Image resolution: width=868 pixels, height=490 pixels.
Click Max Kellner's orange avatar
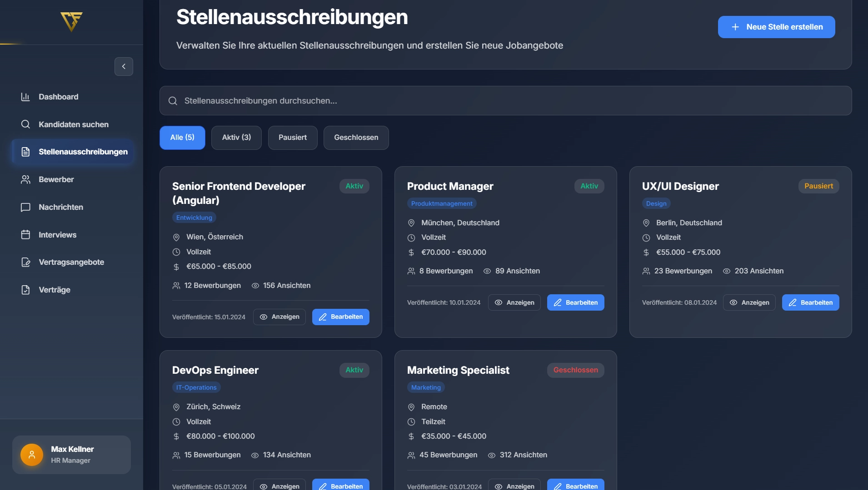point(32,455)
